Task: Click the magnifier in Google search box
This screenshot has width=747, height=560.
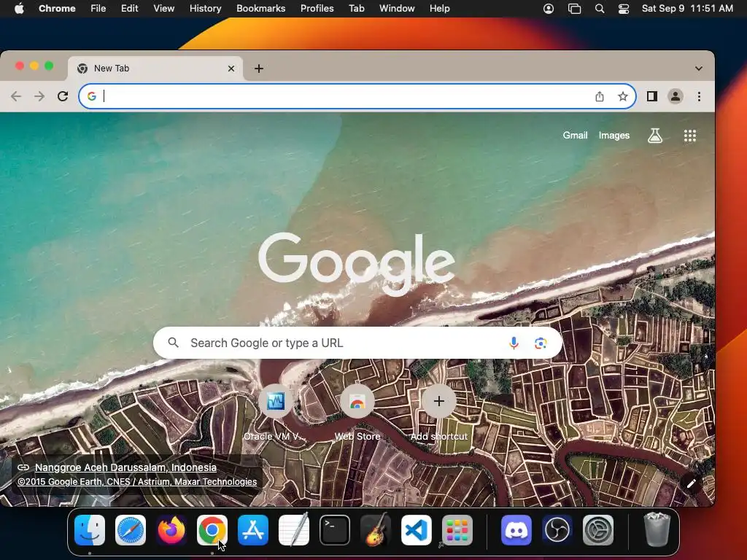Action: (x=174, y=343)
